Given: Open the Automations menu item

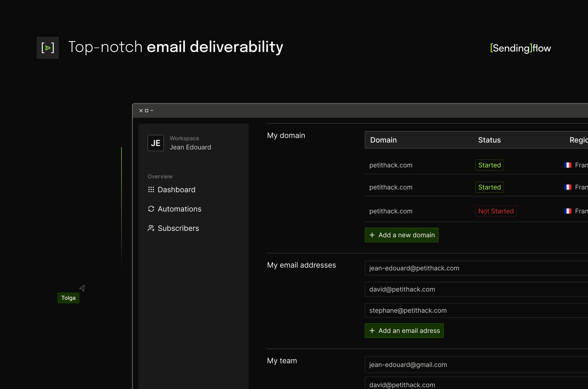Looking at the screenshot, I should click(x=179, y=209).
